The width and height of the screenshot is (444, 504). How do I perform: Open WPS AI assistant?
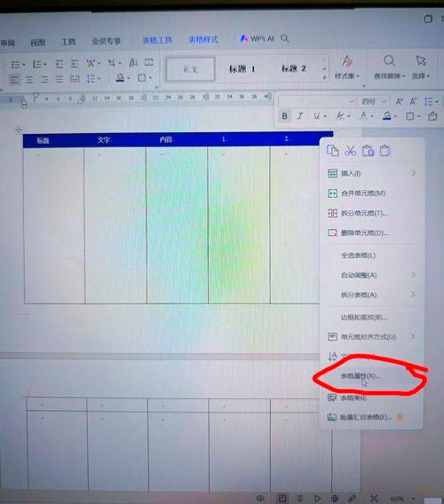coord(257,39)
